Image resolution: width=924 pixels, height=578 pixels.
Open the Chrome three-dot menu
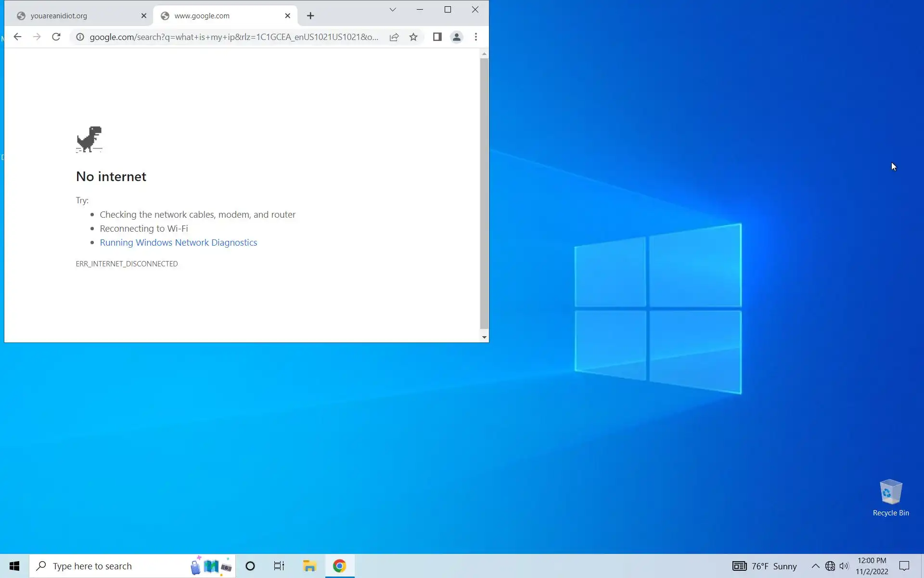point(476,37)
